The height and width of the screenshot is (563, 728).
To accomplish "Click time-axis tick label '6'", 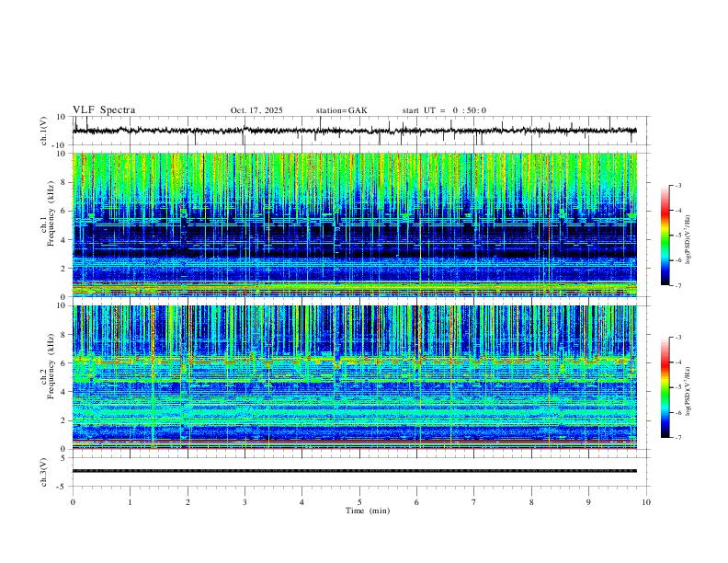I will click(x=416, y=502).
